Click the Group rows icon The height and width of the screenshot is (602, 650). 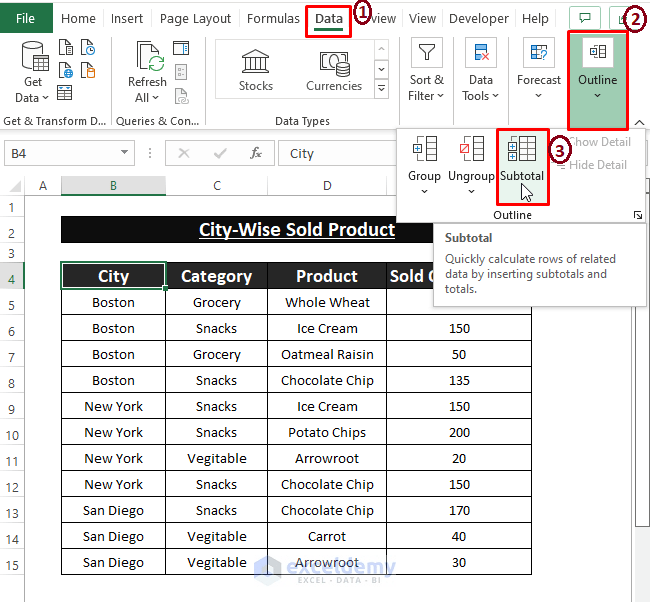click(424, 148)
